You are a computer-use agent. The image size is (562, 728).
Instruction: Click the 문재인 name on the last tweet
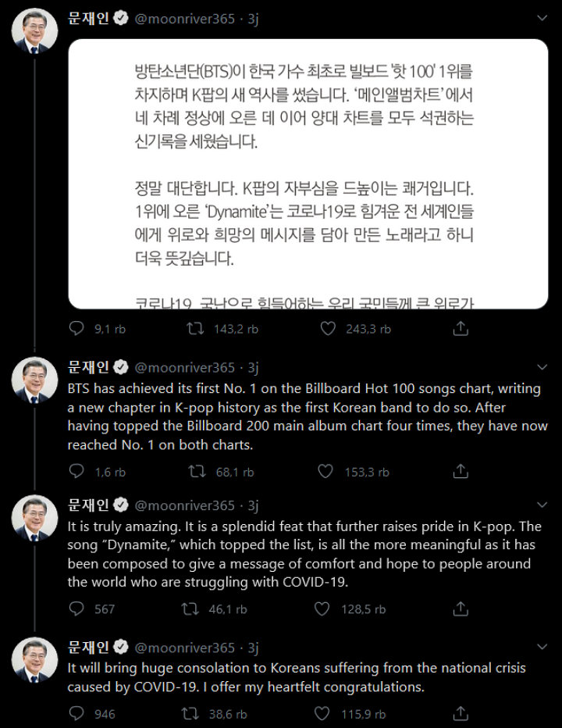[89, 647]
